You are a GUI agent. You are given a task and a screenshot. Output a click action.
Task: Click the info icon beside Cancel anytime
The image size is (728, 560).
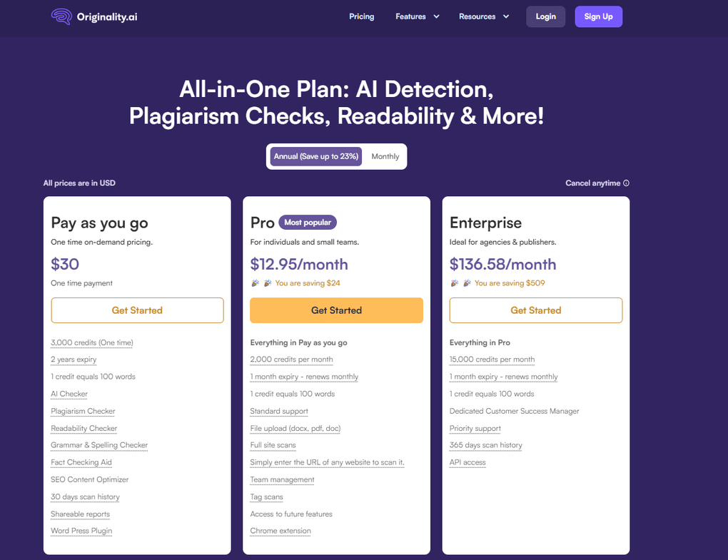click(625, 183)
